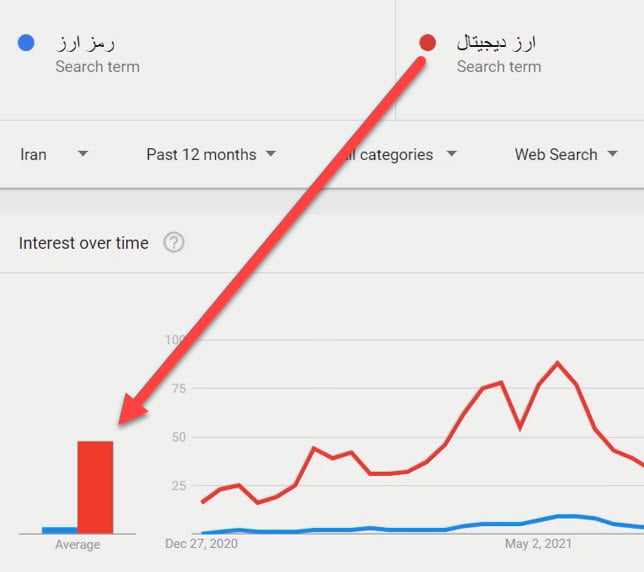Select the ارز دیجیتال search term
The height and width of the screenshot is (572, 644).
coord(497,43)
